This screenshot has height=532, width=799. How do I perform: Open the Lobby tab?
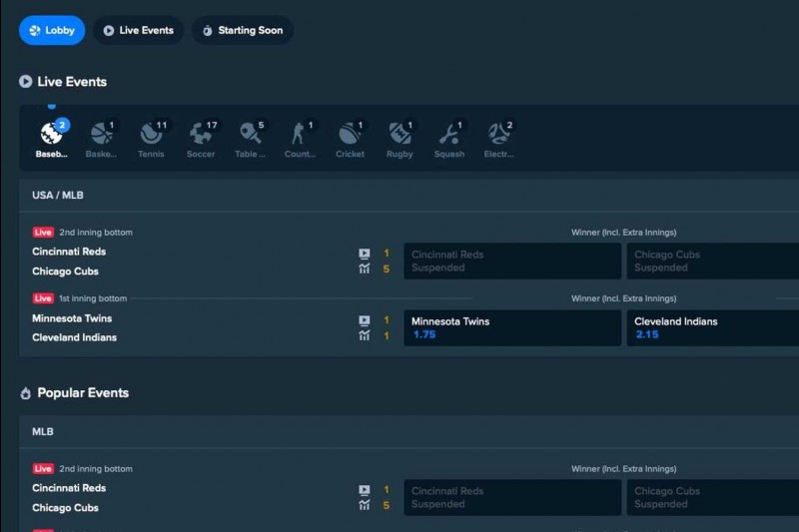tap(52, 30)
